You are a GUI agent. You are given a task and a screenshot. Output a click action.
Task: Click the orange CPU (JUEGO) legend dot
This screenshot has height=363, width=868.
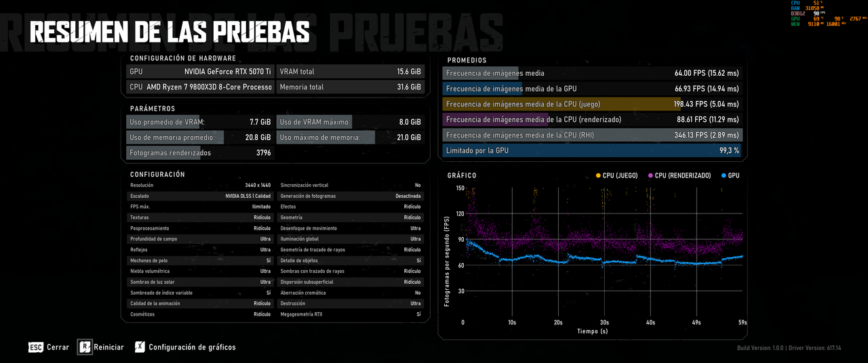[x=598, y=175]
